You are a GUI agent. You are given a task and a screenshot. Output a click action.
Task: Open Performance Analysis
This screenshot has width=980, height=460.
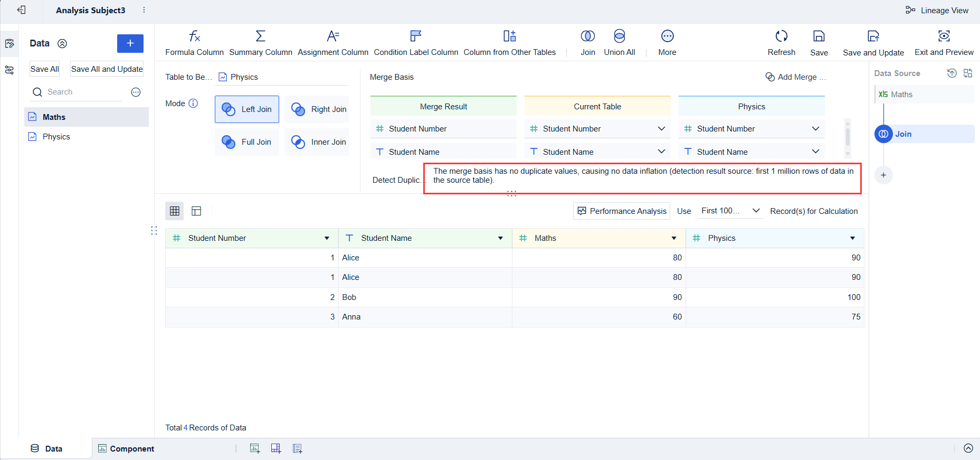click(x=622, y=211)
